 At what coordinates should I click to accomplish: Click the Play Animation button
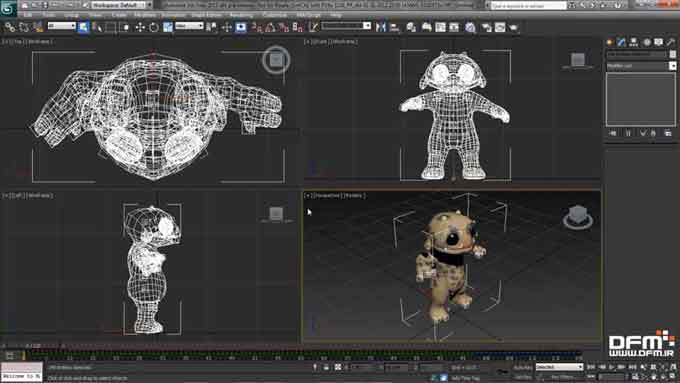[612, 367]
